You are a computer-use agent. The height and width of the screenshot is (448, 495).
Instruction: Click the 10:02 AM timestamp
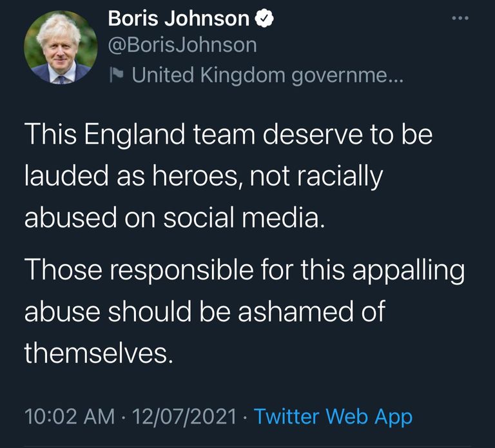click(69, 416)
